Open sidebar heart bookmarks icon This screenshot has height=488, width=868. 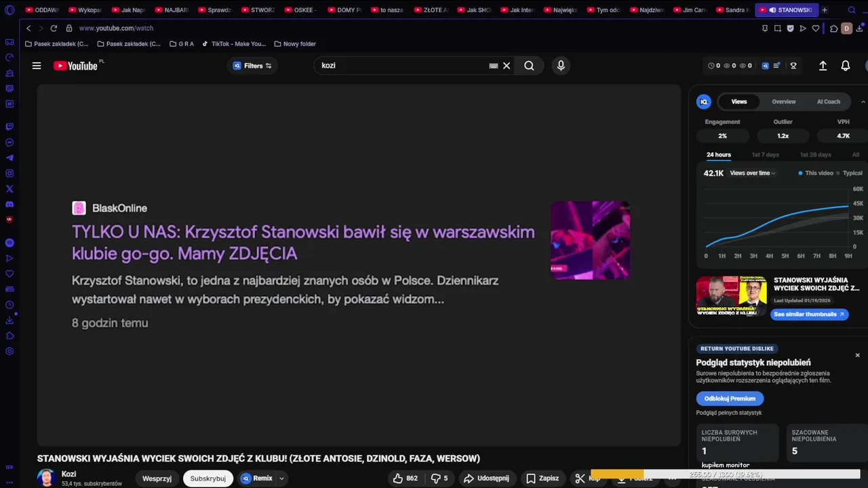click(x=9, y=274)
